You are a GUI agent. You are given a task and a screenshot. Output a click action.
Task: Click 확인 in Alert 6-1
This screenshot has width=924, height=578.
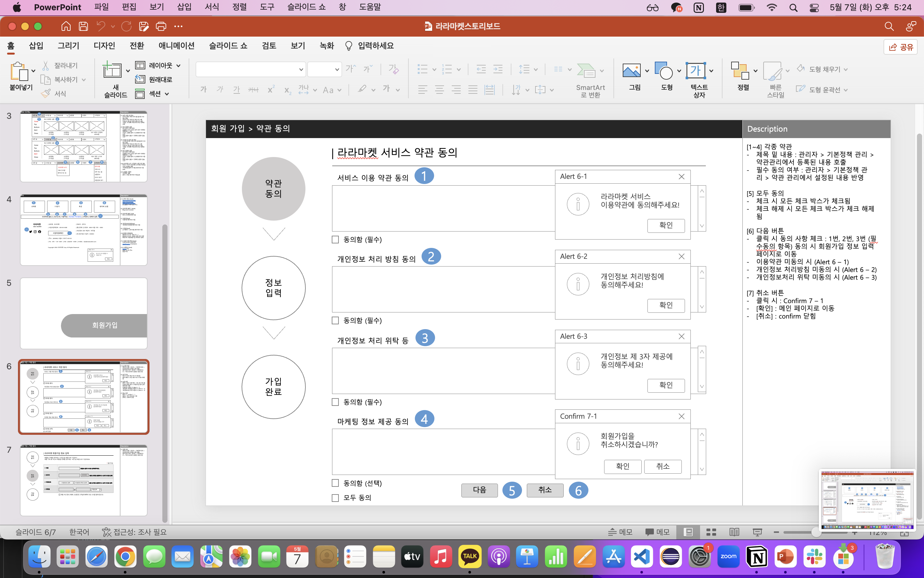click(666, 225)
